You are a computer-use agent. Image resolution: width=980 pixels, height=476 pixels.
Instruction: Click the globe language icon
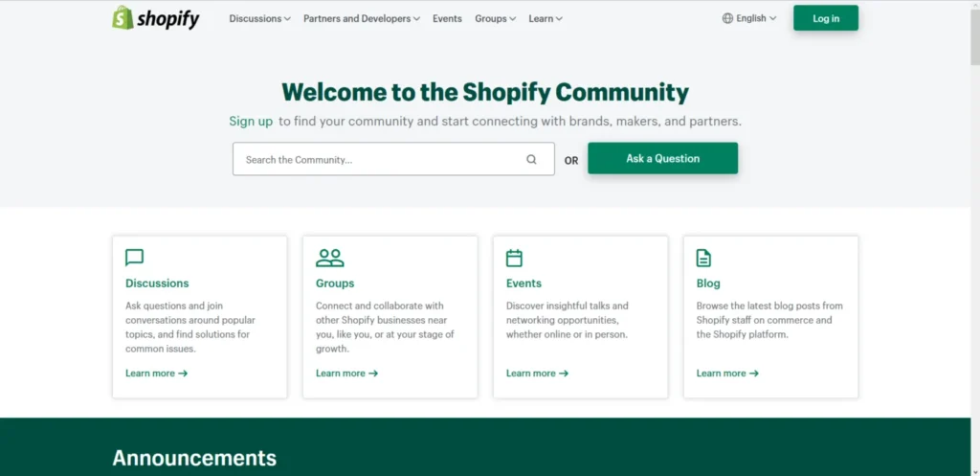point(727,19)
